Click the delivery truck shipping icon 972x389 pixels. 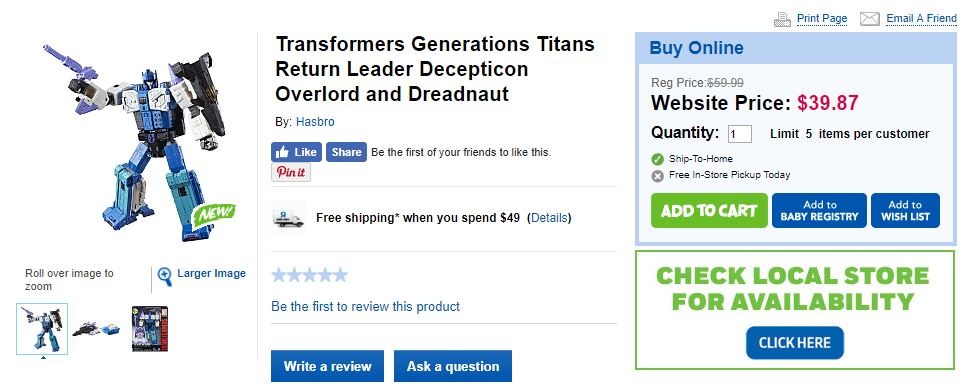(x=289, y=218)
